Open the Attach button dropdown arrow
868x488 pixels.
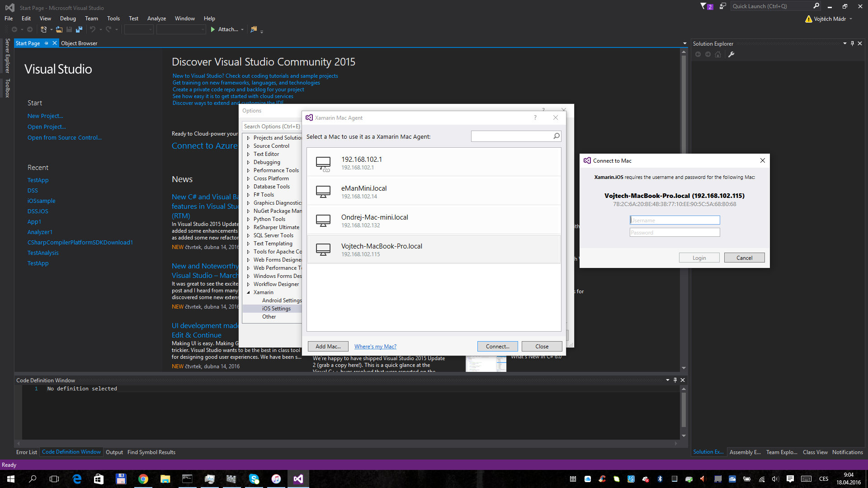(242, 30)
